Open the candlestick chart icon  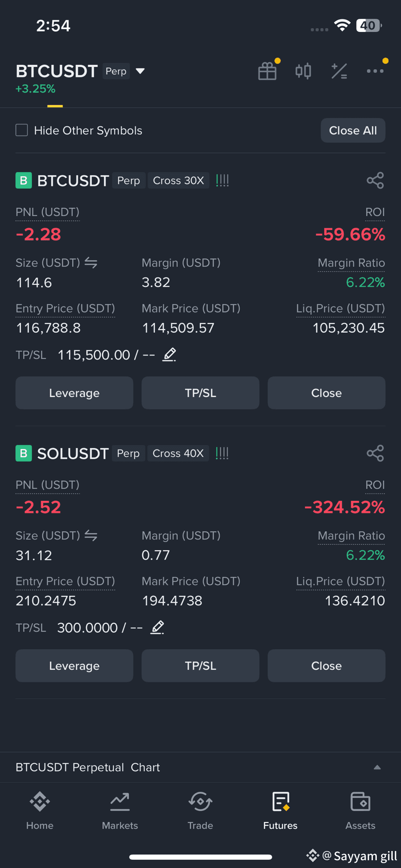(x=303, y=71)
